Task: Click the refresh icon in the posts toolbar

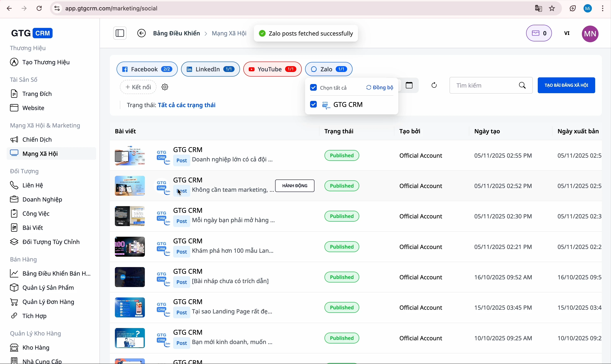Action: pyautogui.click(x=434, y=85)
